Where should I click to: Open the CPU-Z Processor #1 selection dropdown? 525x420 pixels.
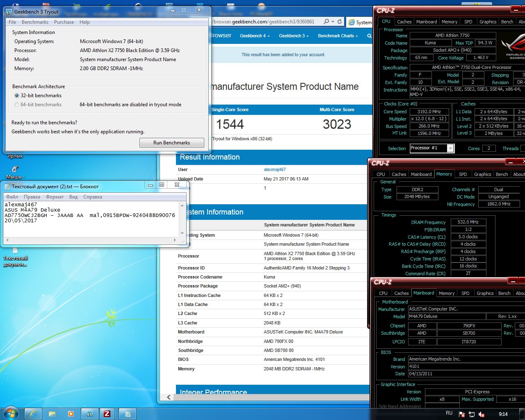coord(450,148)
